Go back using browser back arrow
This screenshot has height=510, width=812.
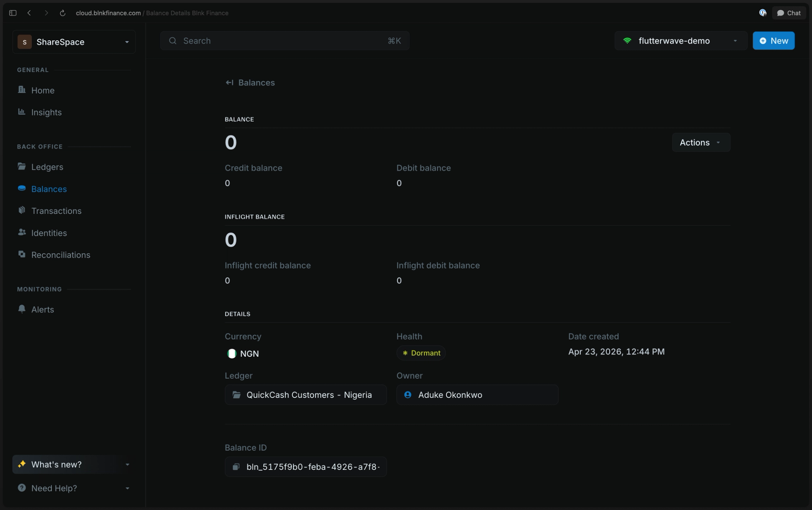pos(29,13)
